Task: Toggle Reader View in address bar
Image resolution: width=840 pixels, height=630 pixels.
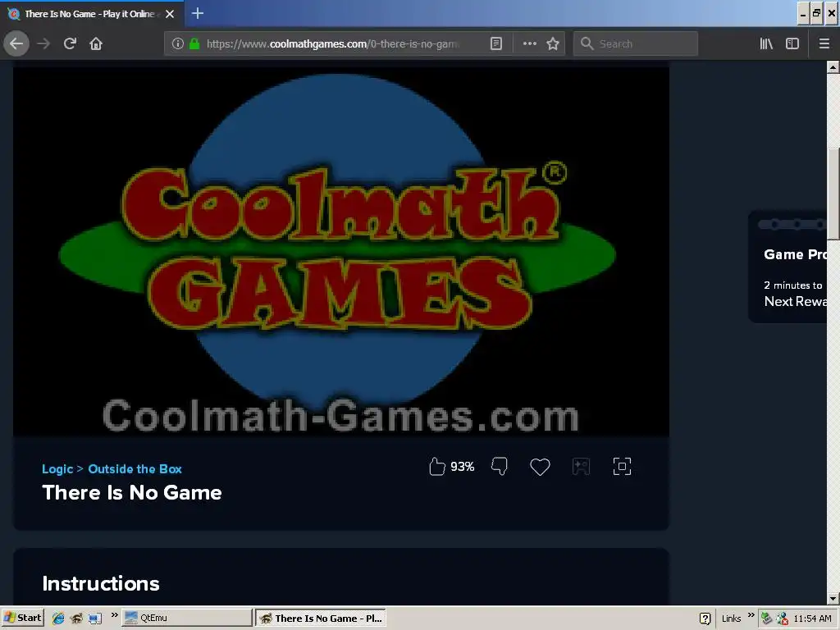Action: coord(496,44)
